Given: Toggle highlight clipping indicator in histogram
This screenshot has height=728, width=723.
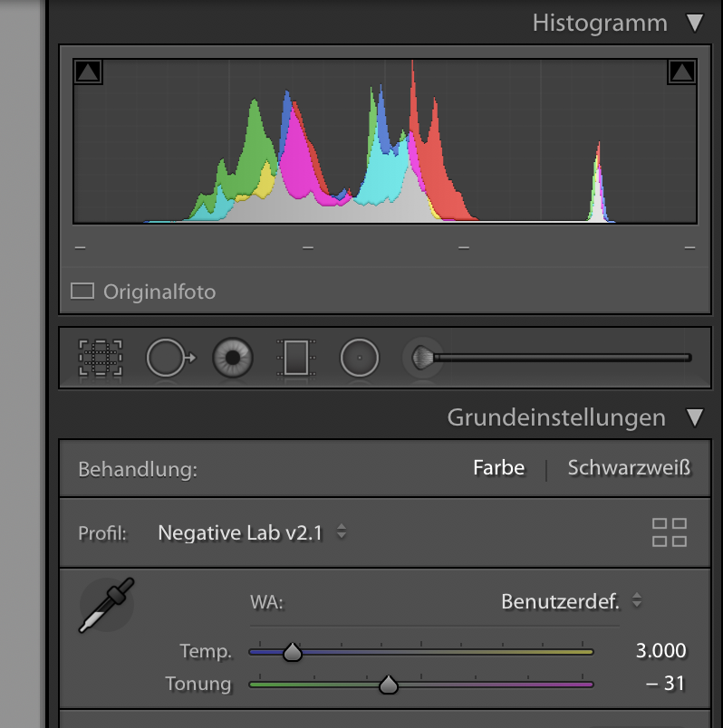Looking at the screenshot, I should [x=681, y=72].
